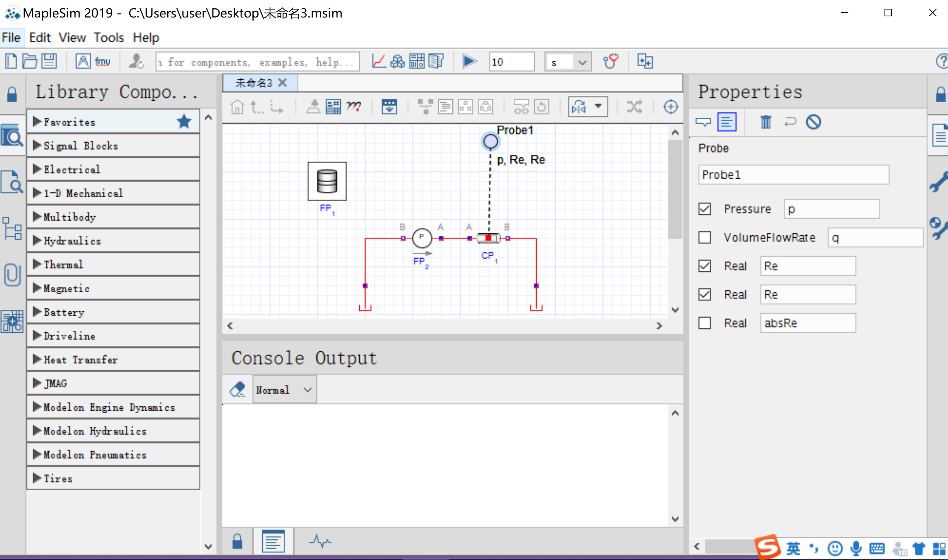Open the attachments paperclip sidebar icon
Viewport: 948px width, 560px height.
click(x=12, y=275)
